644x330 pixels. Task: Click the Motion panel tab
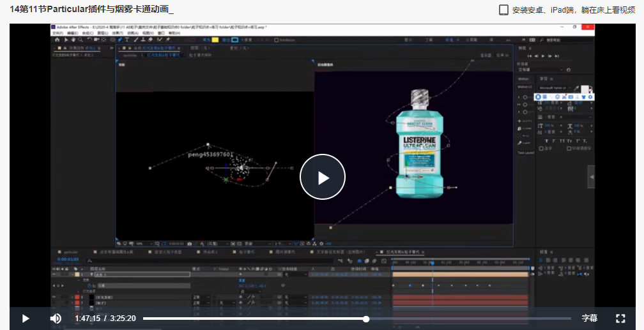pos(523,79)
